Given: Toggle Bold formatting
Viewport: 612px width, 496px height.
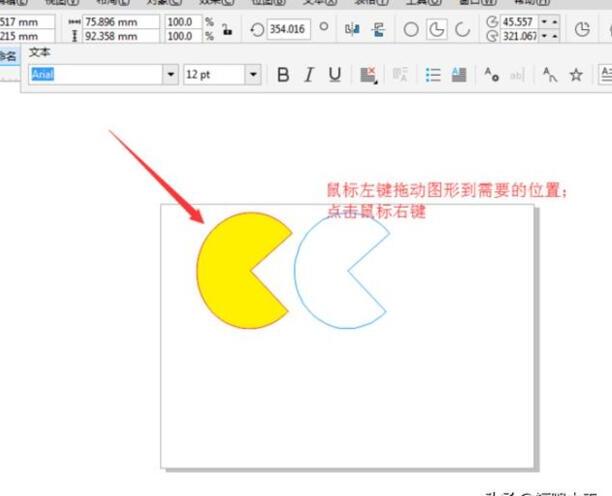Looking at the screenshot, I should (x=283, y=74).
